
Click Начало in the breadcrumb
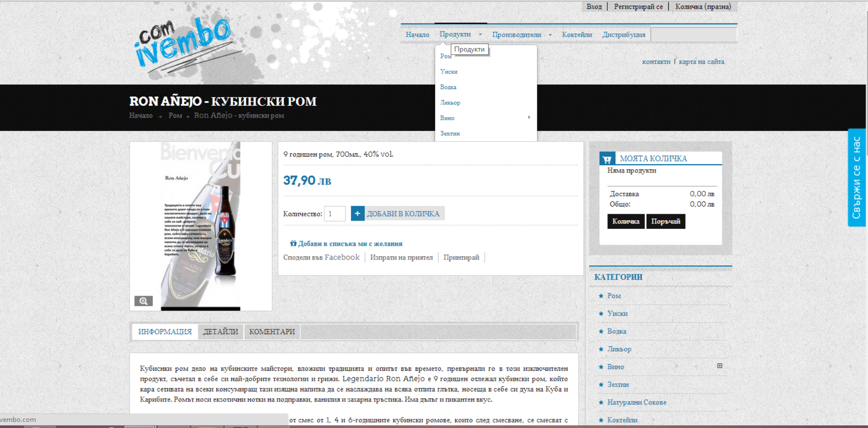coord(141,115)
